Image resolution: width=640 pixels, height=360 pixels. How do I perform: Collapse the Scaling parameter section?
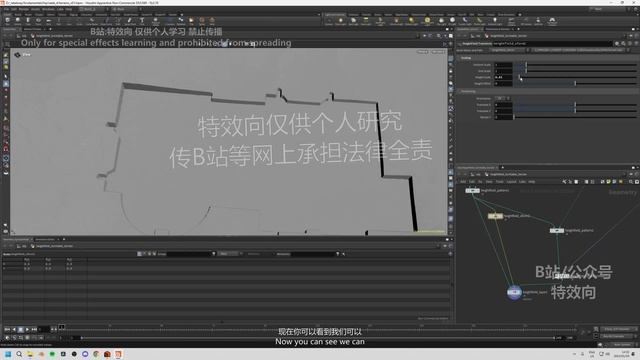click(466, 58)
